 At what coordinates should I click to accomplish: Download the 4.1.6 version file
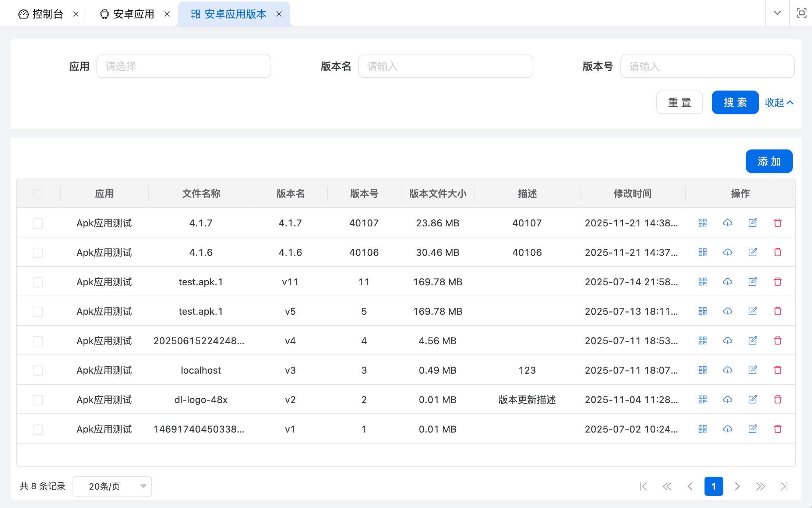pyautogui.click(x=728, y=252)
